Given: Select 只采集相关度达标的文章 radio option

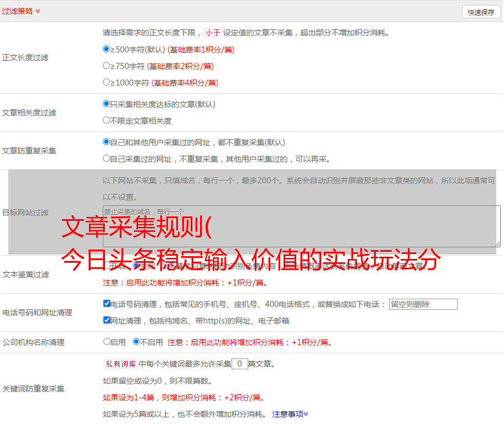Looking at the screenshot, I should point(107,104).
